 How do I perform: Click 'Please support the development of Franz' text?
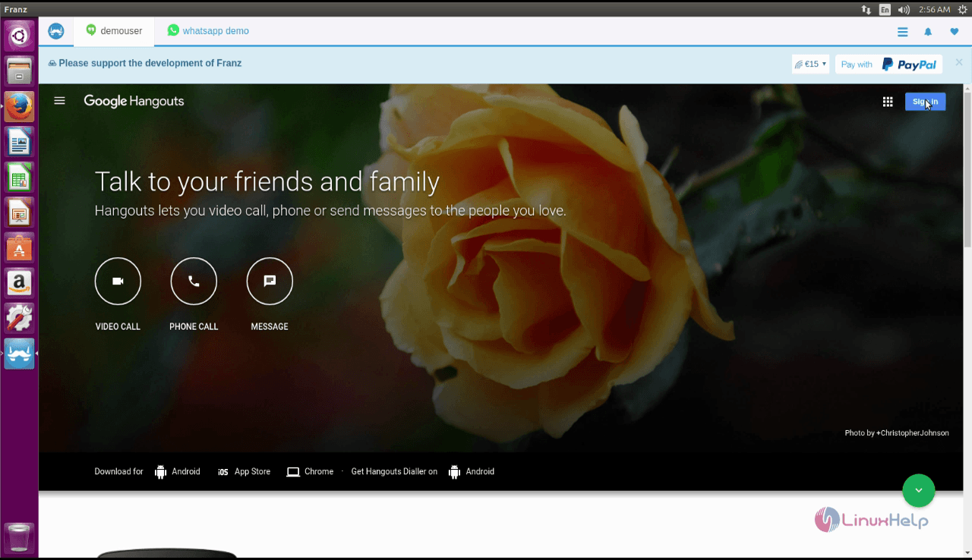(150, 64)
